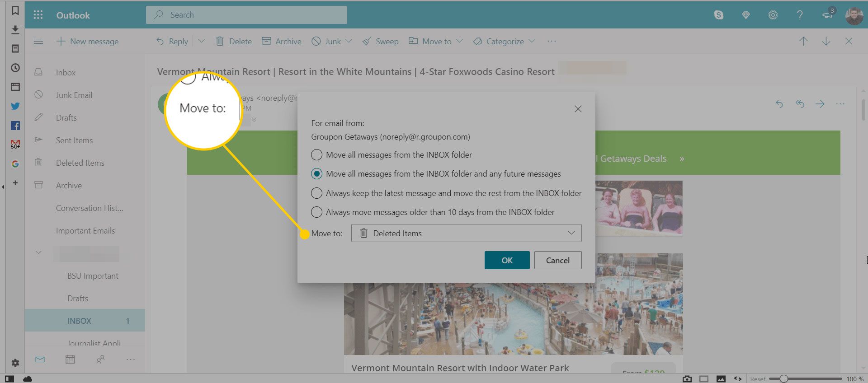Image resolution: width=868 pixels, height=383 pixels.
Task: Switch to People view icon
Action: point(100,360)
